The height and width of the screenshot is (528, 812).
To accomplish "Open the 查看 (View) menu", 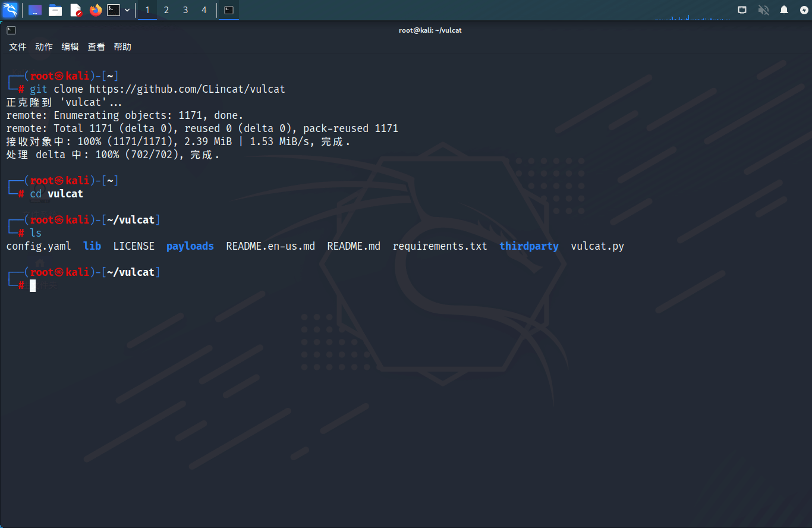I will (x=96, y=47).
